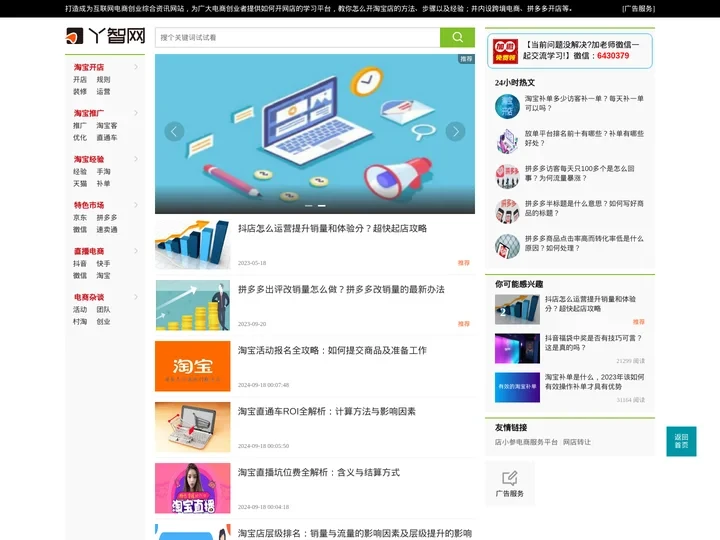Image resolution: width=720 pixels, height=540 pixels.
Task: Open round icon beside 放单平台排名前十
Action: pos(507,141)
